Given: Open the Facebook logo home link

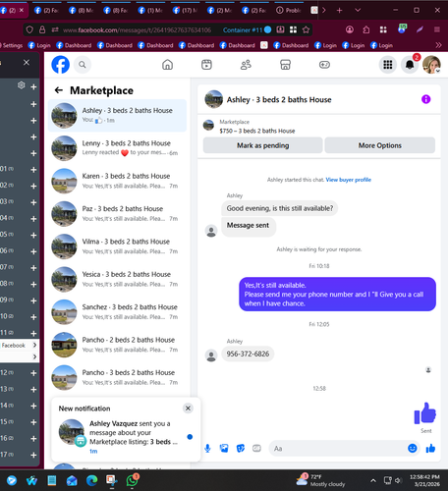Looking at the screenshot, I should (x=61, y=65).
